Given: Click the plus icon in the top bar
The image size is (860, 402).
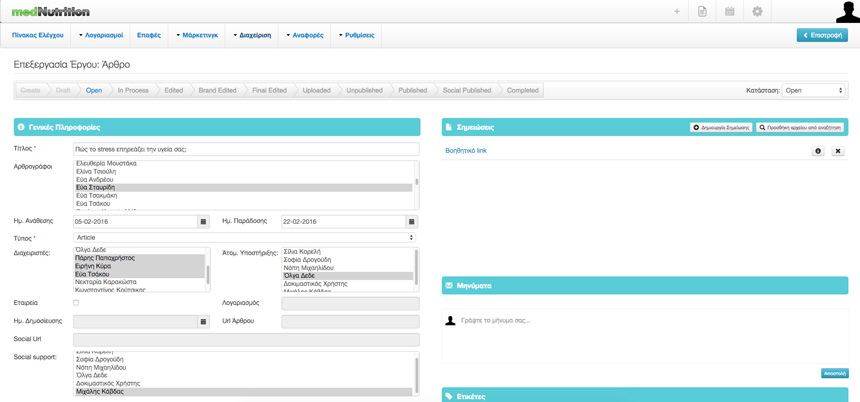Looking at the screenshot, I should (677, 12).
